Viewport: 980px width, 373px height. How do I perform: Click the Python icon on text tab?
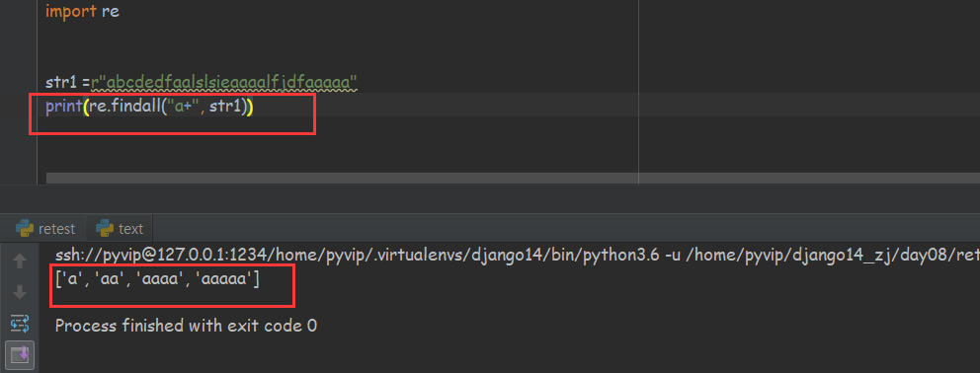pyautogui.click(x=105, y=229)
